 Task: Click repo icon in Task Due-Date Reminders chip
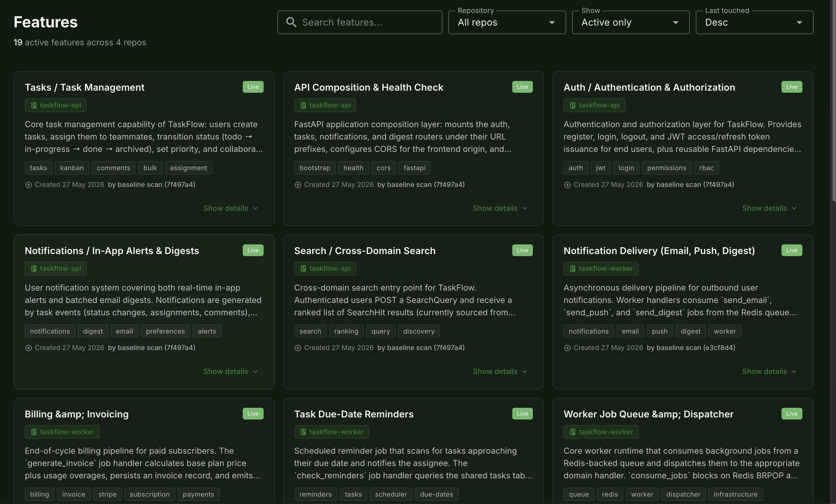coord(303,432)
